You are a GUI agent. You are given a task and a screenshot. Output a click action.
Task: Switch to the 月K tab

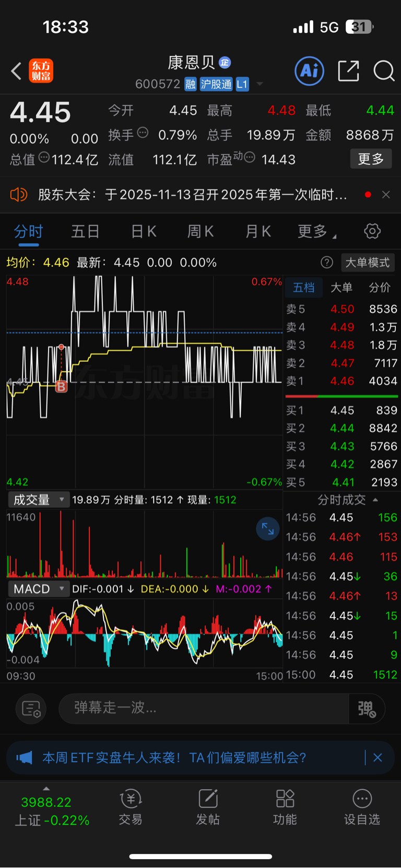tap(258, 231)
